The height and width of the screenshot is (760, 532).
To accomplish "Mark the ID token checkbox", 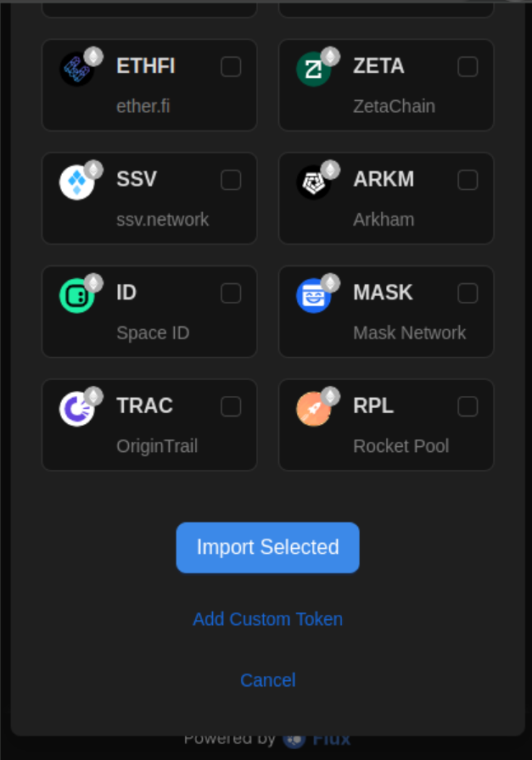I will click(x=231, y=293).
